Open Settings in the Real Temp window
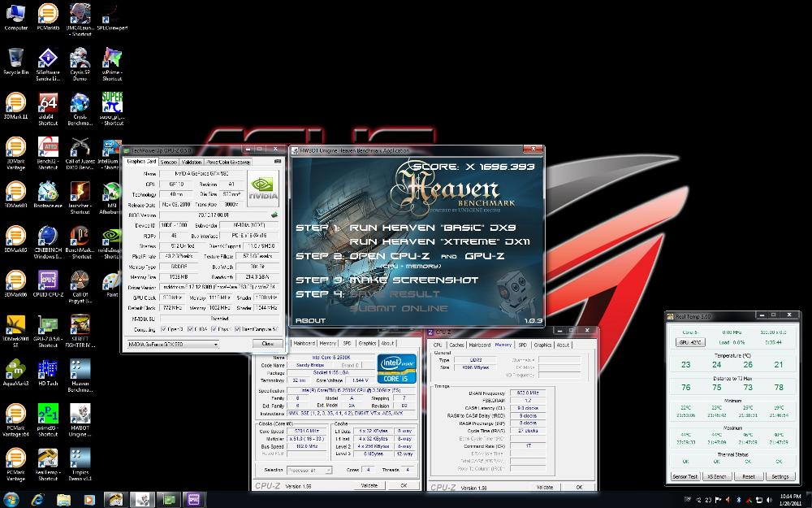The image size is (812, 508). point(780,476)
